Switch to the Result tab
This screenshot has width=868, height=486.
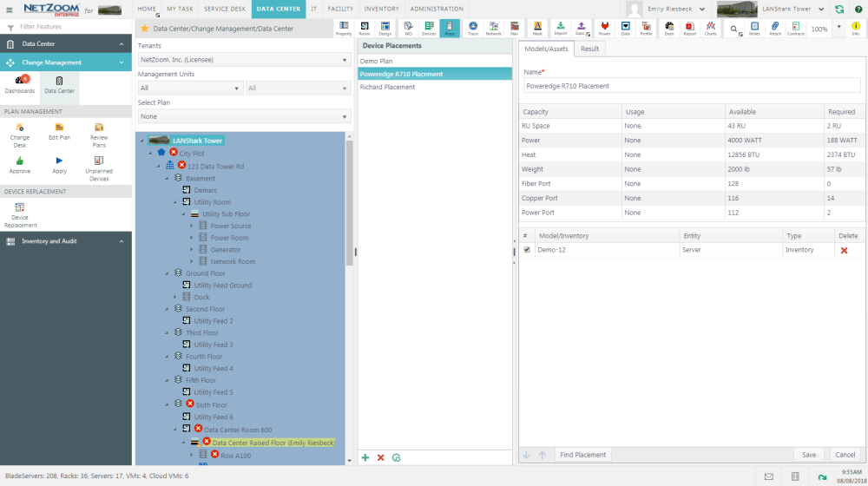589,49
